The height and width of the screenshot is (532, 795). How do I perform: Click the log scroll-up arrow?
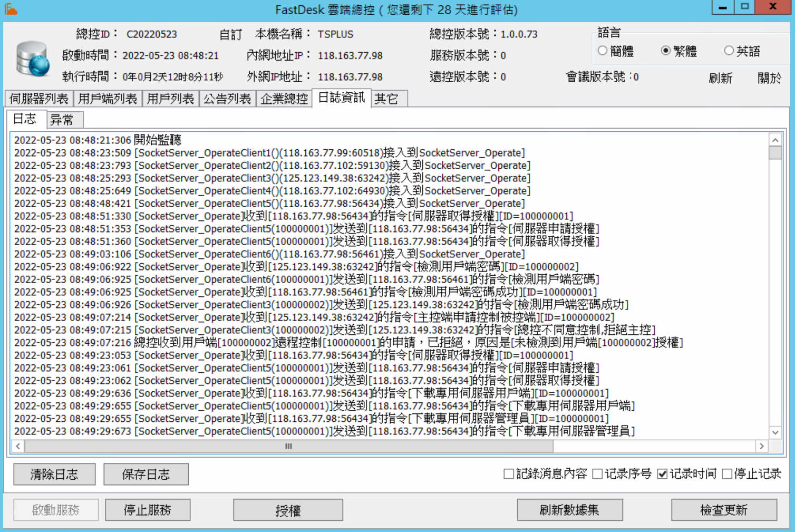click(x=775, y=140)
